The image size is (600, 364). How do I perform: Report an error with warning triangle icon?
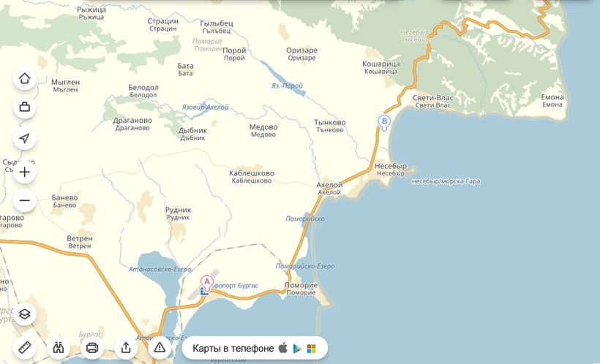160,348
